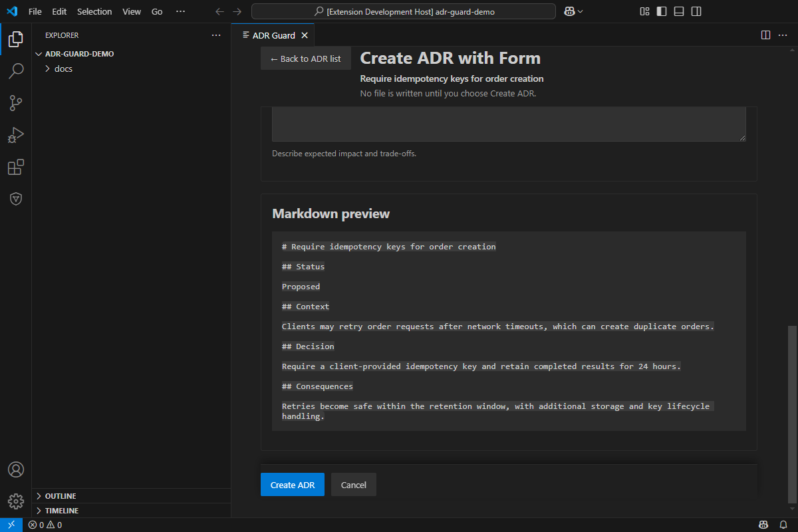This screenshot has height=532, width=798.
Task: Collapse the ADR-GUARD-DEMO folder section
Action: tap(132, 54)
